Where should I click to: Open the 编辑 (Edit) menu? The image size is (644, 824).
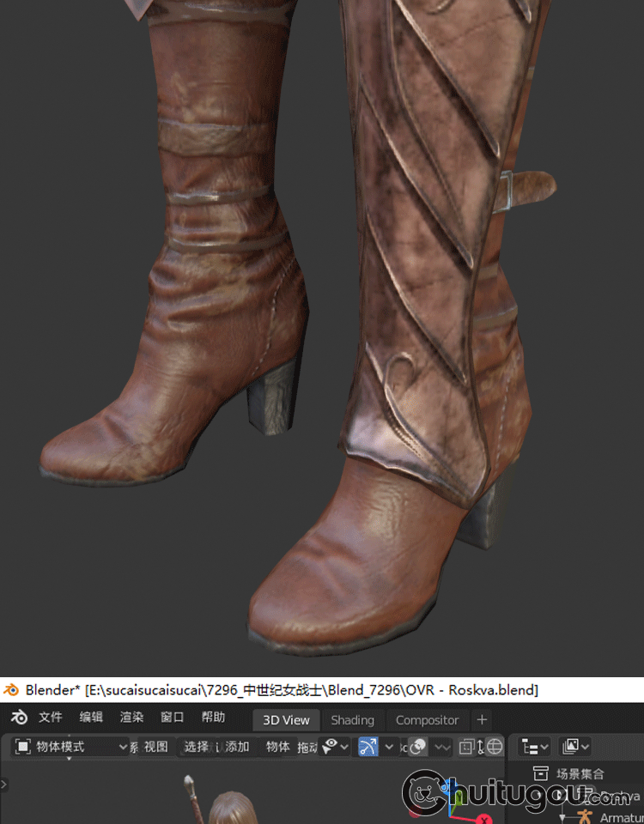point(91,718)
